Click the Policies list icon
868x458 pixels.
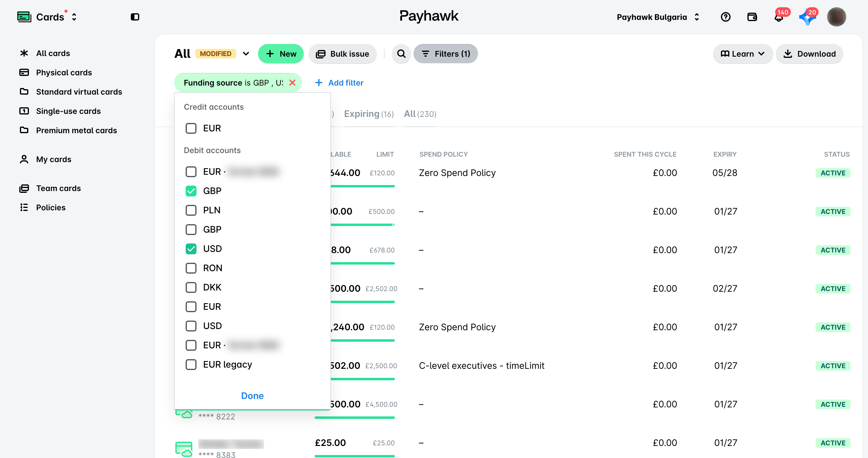(x=24, y=207)
